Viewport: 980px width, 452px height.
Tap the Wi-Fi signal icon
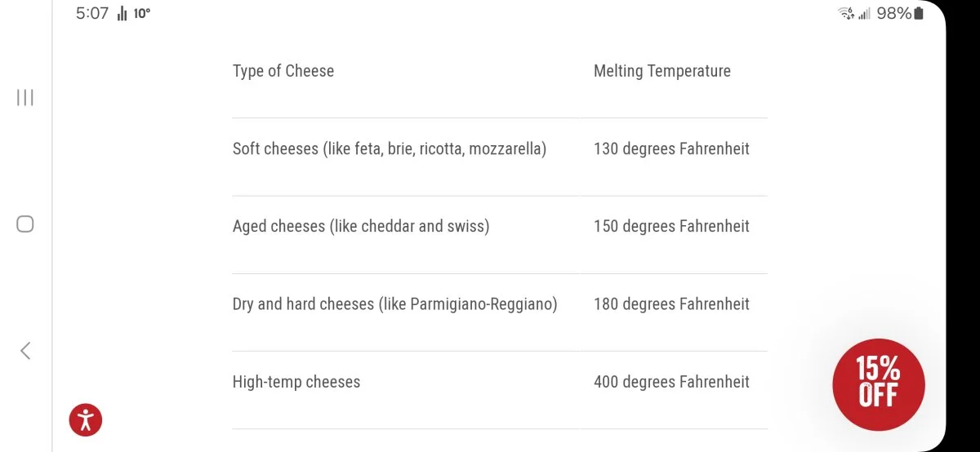846,13
